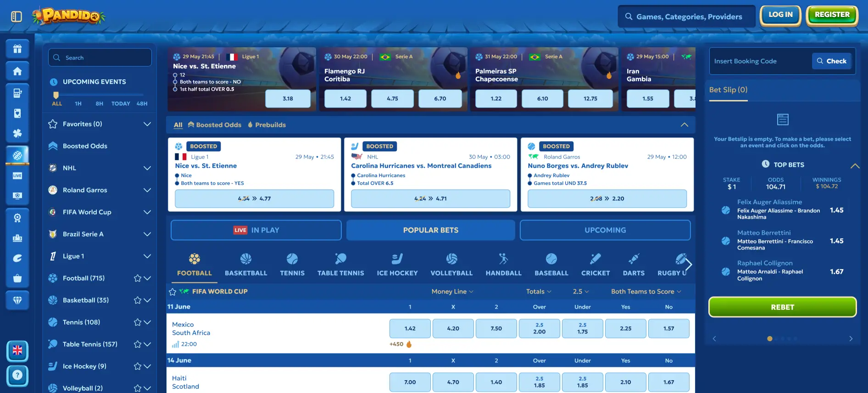This screenshot has height=393, width=868.
Task: Click the tennis ball icon beside Matteo Berrettini
Action: click(x=726, y=241)
